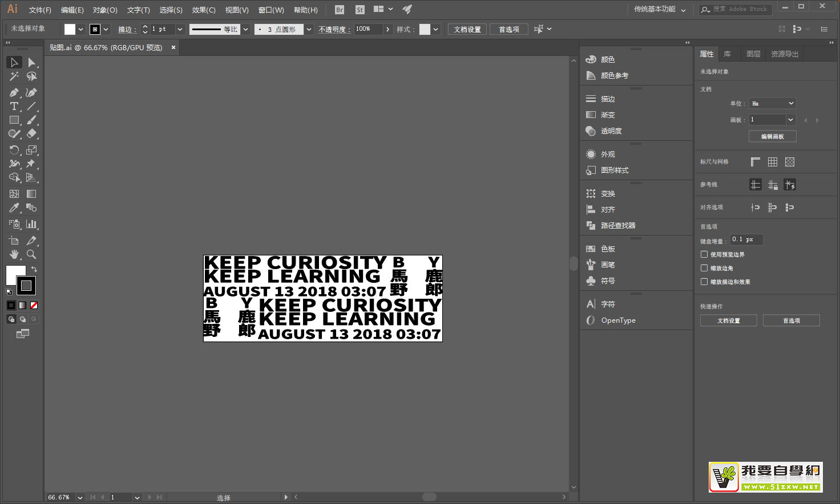Toggle lock guides icon
840x504 pixels.
(773, 185)
